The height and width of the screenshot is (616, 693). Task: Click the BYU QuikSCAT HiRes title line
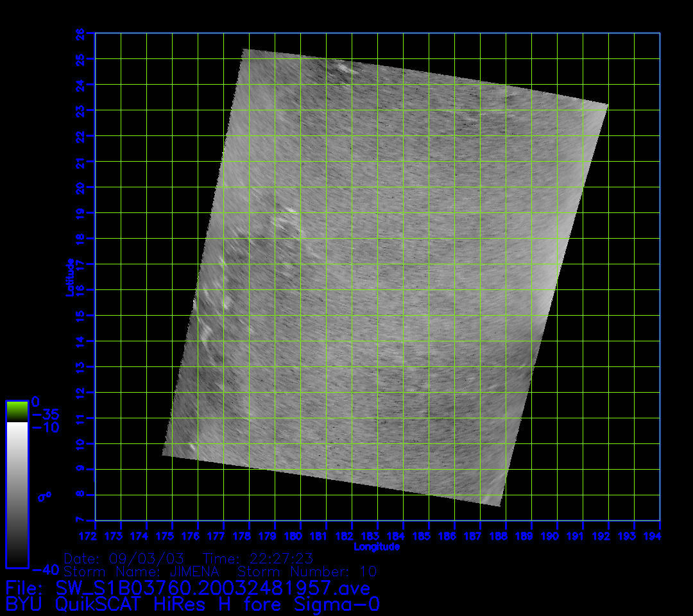(x=193, y=604)
